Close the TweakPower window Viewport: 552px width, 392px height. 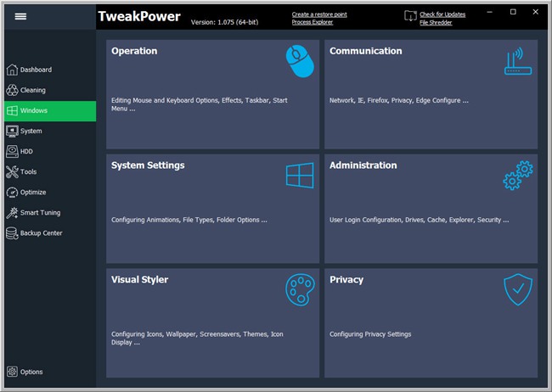pos(536,12)
